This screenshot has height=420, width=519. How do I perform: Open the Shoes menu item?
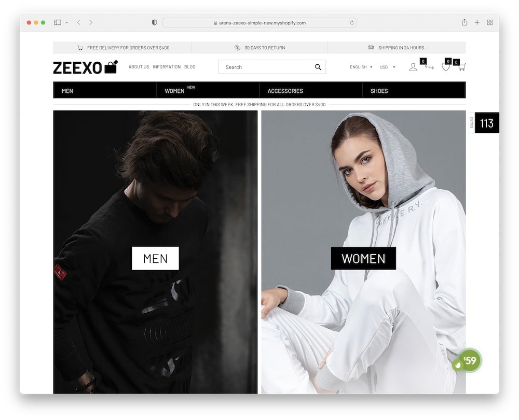click(x=379, y=91)
